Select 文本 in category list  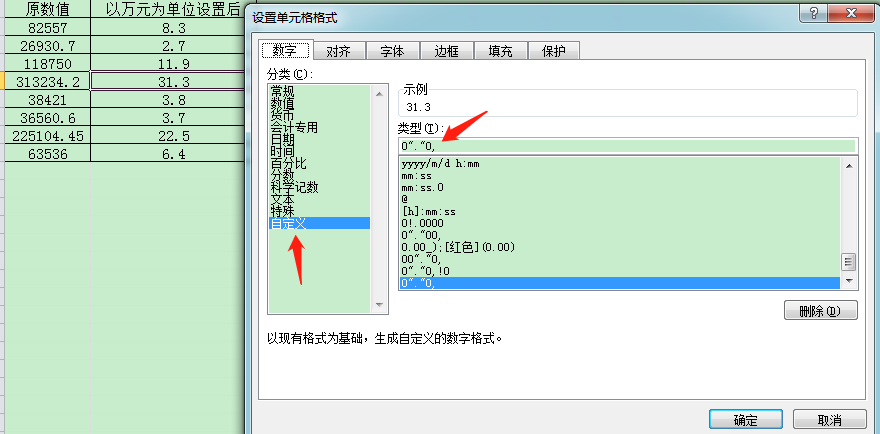[319, 199]
